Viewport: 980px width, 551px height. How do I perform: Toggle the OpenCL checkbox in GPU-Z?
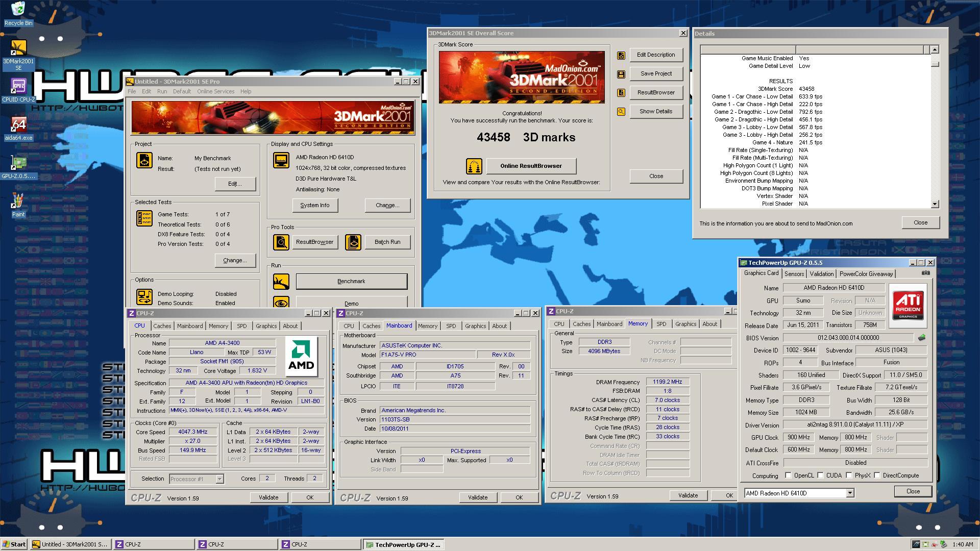[x=788, y=475]
